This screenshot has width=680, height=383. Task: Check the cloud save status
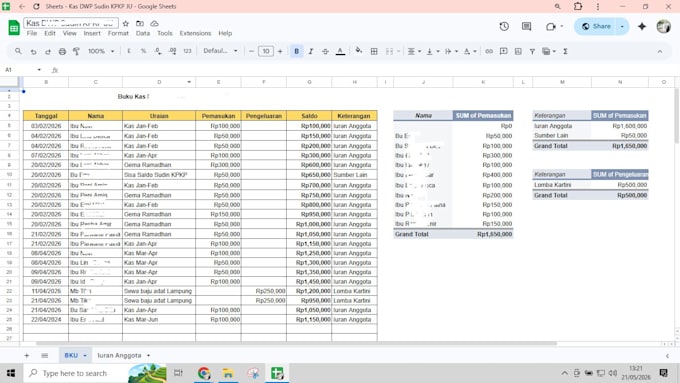click(154, 23)
